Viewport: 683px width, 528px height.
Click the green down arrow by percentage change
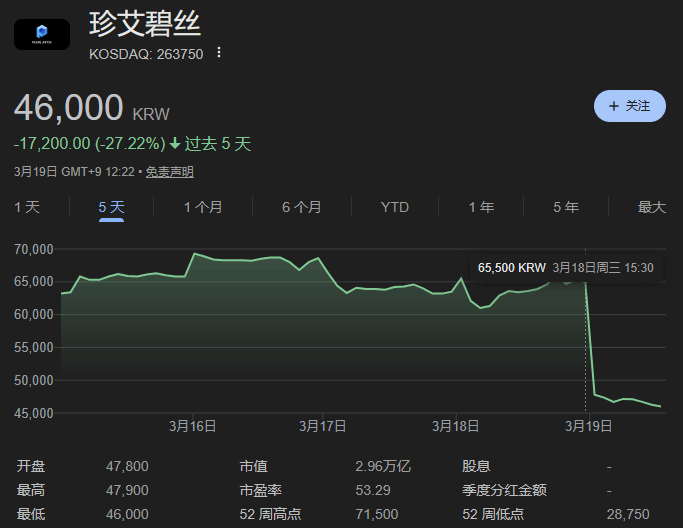(x=175, y=144)
